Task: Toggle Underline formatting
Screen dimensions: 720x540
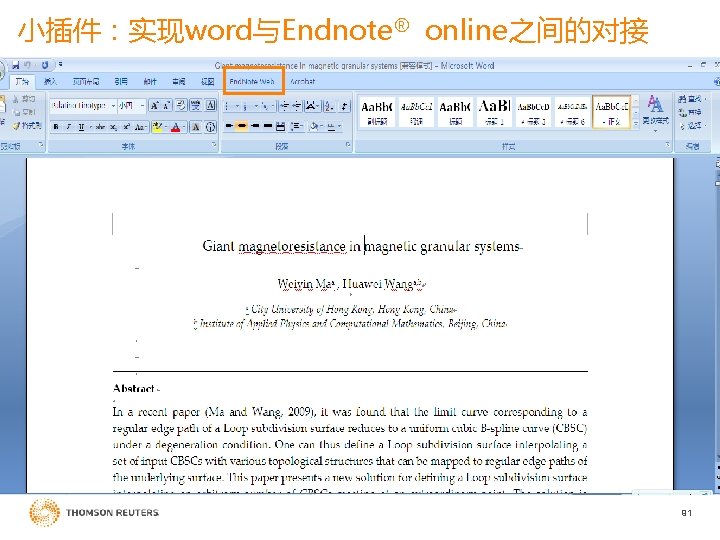Action: 81,127
